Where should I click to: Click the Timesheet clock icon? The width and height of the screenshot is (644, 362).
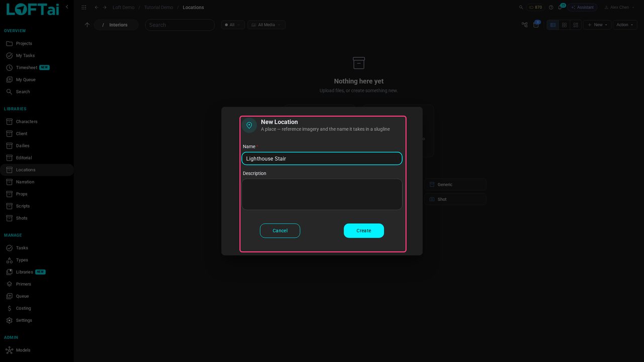[x=9, y=68]
